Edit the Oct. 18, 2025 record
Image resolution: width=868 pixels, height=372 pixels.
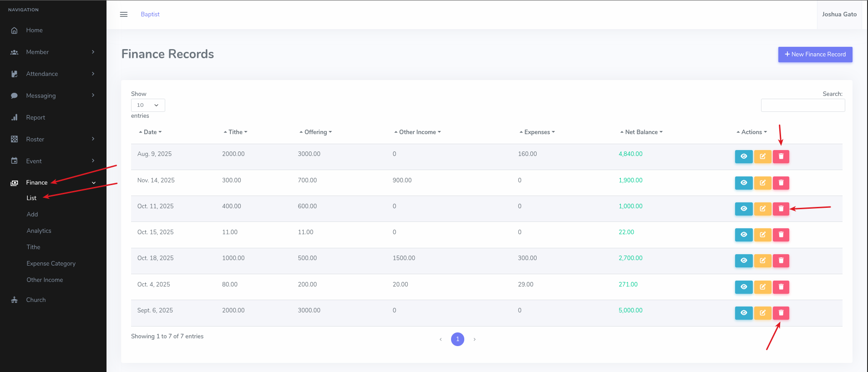(x=762, y=261)
